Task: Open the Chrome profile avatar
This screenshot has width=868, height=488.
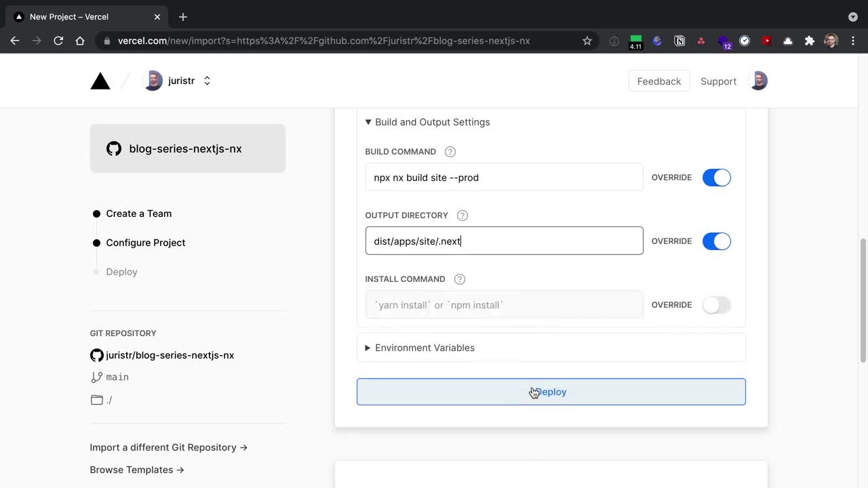Action: [831, 41]
